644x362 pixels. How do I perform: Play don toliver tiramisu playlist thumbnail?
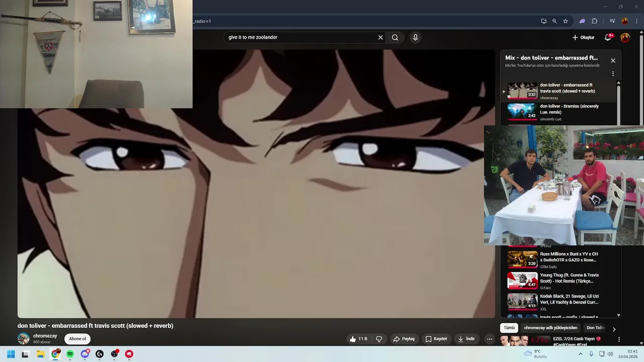point(522,112)
